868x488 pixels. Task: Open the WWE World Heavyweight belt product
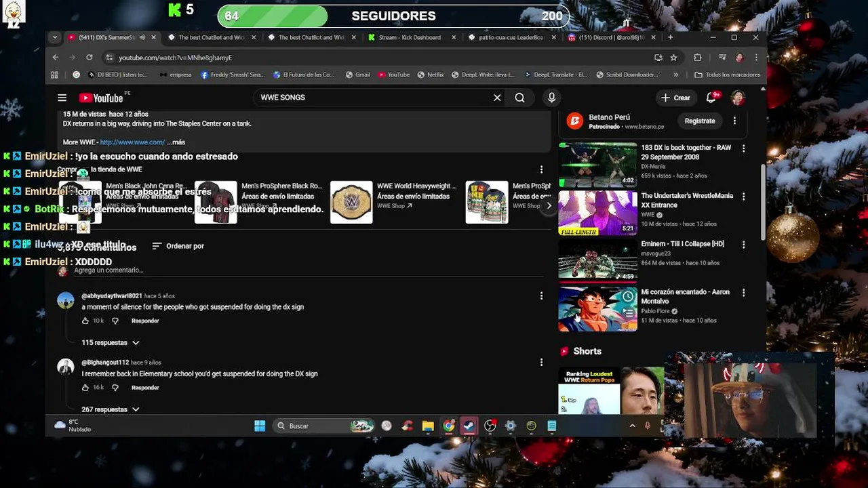click(351, 202)
